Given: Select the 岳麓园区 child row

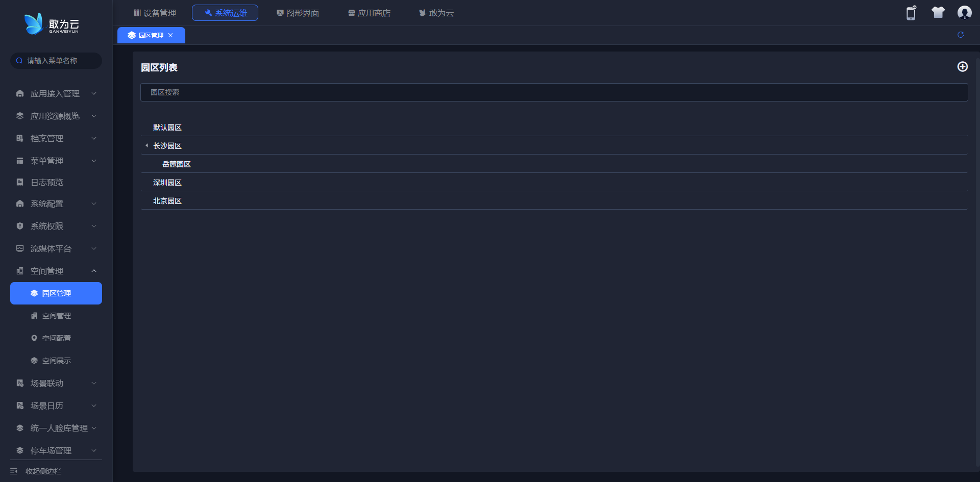Looking at the screenshot, I should click(554, 164).
